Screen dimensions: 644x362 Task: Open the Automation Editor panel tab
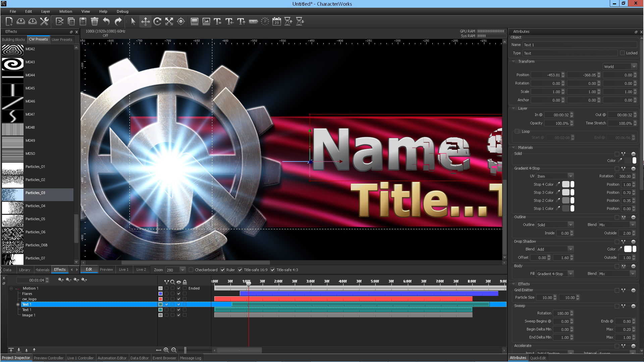pos(112,358)
